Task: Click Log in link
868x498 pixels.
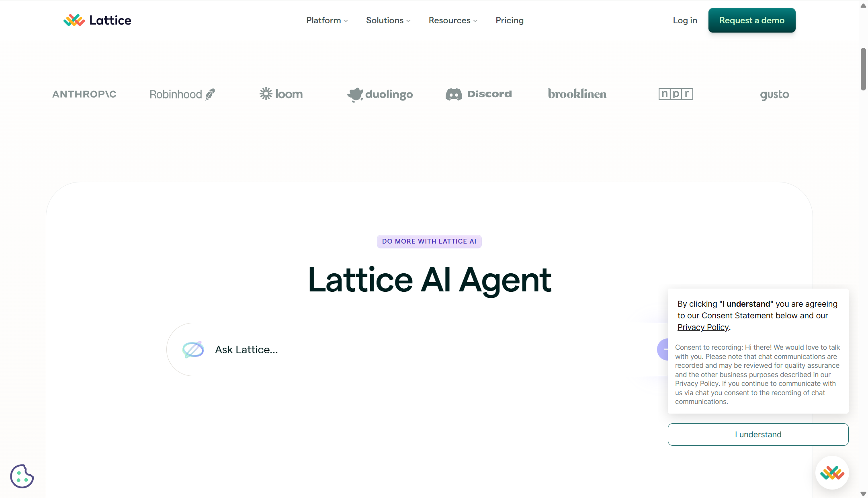Action: [685, 20]
